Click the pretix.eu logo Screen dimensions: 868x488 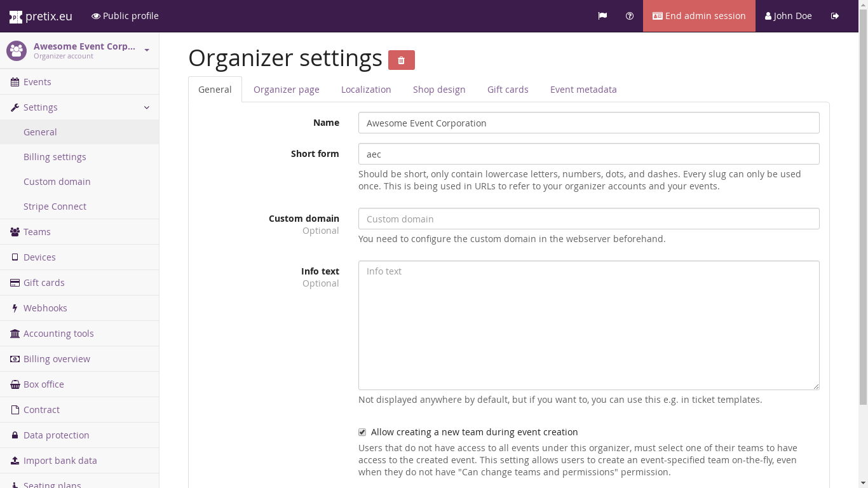pyautogui.click(x=41, y=16)
